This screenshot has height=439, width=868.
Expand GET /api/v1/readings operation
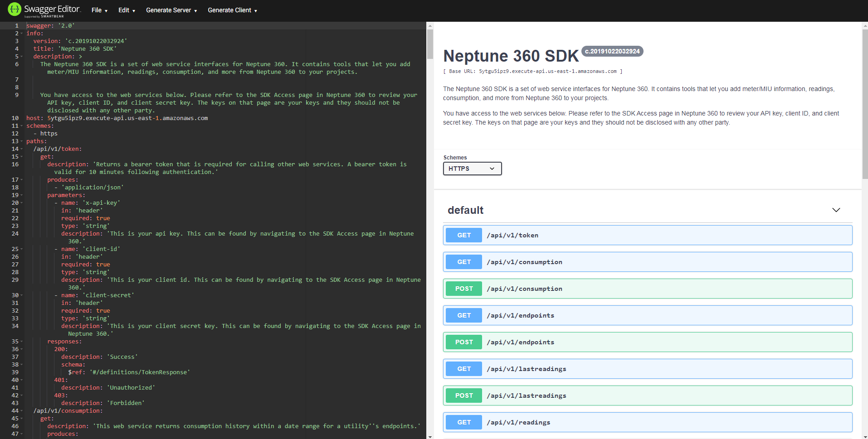pyautogui.click(x=648, y=422)
